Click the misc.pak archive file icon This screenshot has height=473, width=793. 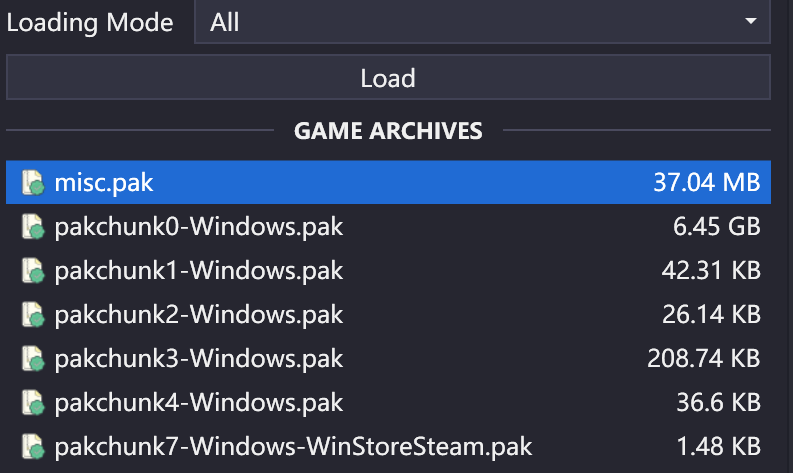pyautogui.click(x=33, y=183)
